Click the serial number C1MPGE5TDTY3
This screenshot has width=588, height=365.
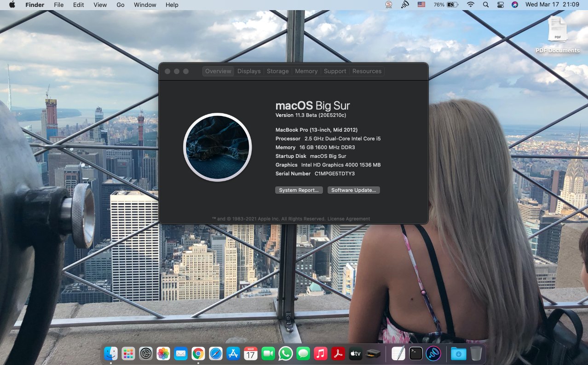(x=334, y=174)
